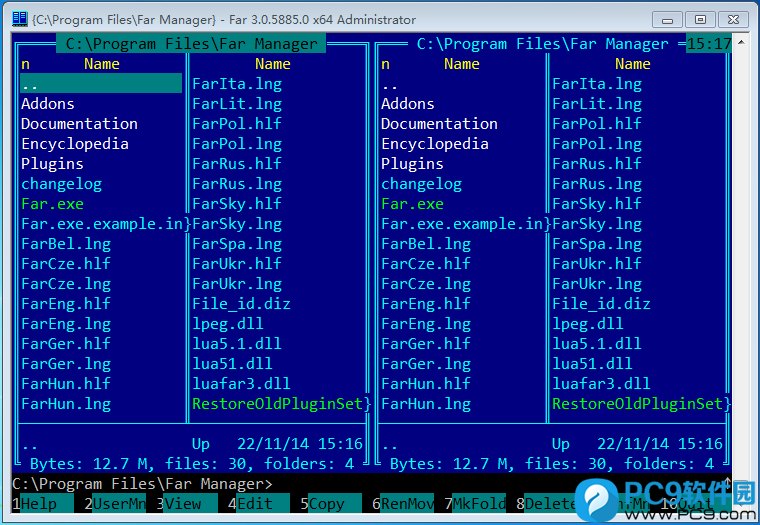The height and width of the screenshot is (525, 760).
Task: Click the 2UserMn function key
Action: 114,504
